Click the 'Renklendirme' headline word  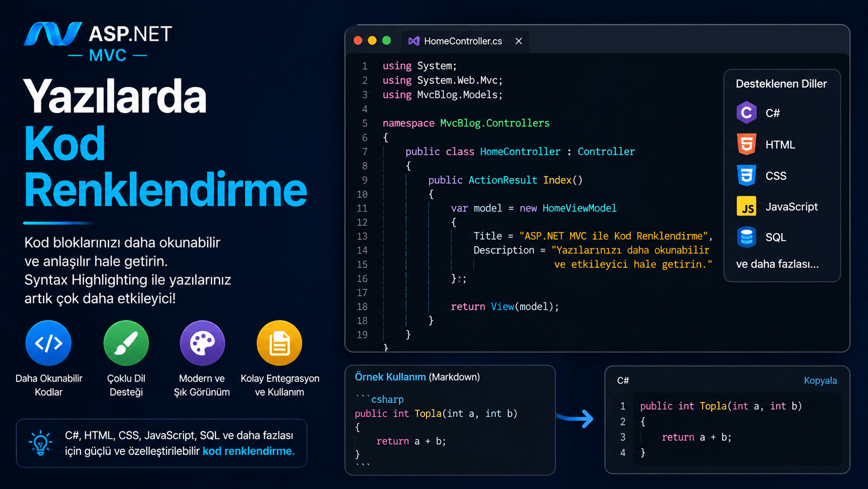click(166, 190)
